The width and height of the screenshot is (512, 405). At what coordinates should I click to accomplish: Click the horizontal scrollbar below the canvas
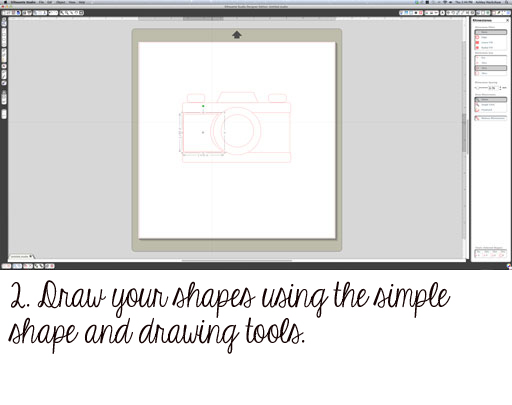[x=237, y=260]
